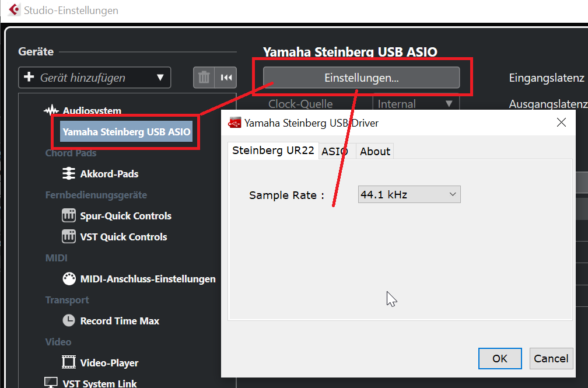The height and width of the screenshot is (388, 588).
Task: Click the Fernbedienungsgeräte category label
Action: tap(96, 195)
